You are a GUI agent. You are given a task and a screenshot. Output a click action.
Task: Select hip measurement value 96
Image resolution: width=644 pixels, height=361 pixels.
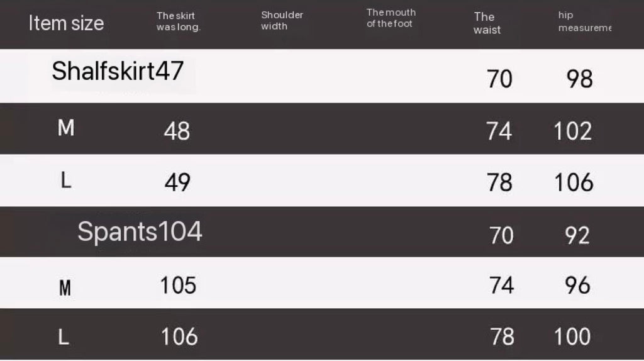pyautogui.click(x=578, y=286)
